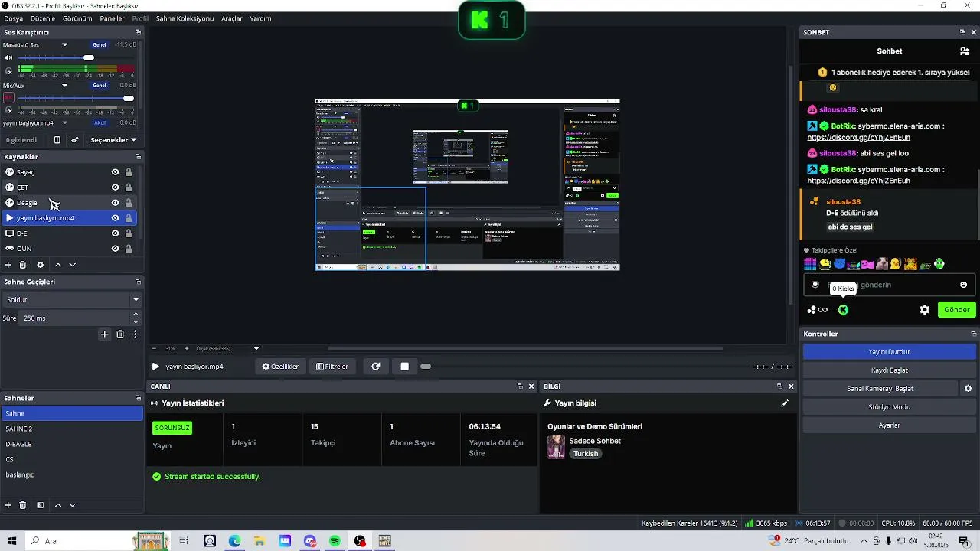Viewport: 980px width, 551px height.
Task: Increase transition duration with up stepper
Action: click(136, 314)
